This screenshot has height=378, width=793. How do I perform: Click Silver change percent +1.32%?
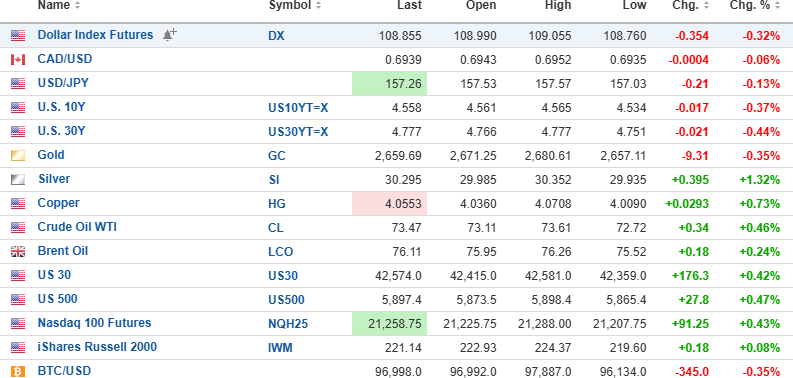click(x=760, y=180)
